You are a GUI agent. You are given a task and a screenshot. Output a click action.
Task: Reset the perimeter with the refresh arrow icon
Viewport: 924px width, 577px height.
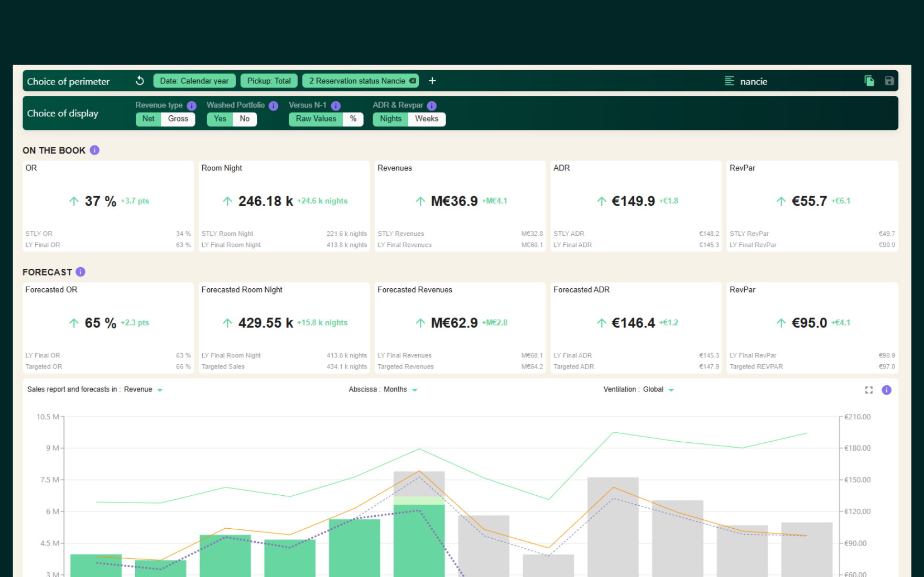[x=140, y=81]
